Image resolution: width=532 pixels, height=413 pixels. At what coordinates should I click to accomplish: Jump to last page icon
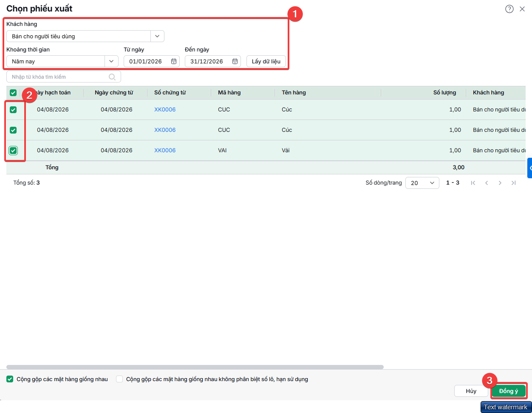[514, 183]
